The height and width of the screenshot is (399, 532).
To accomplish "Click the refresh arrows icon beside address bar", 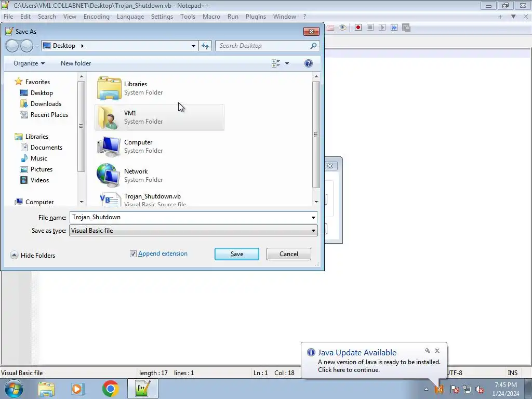I will click(205, 46).
